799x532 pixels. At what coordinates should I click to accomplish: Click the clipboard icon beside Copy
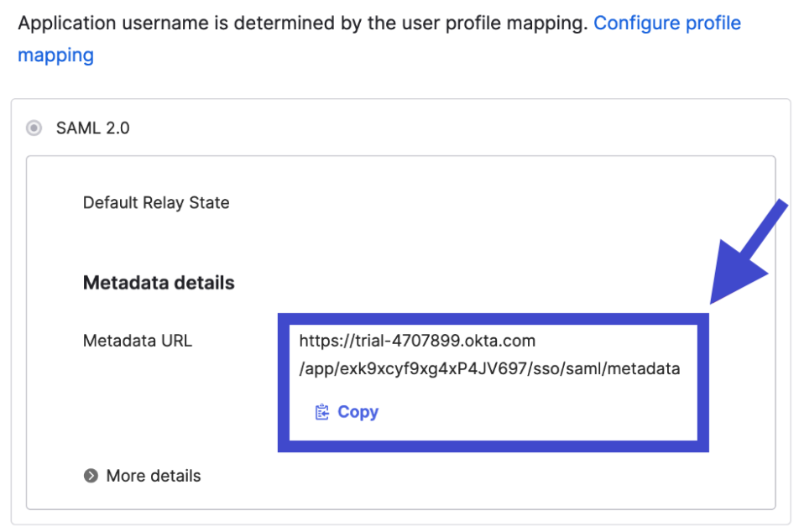(x=321, y=412)
